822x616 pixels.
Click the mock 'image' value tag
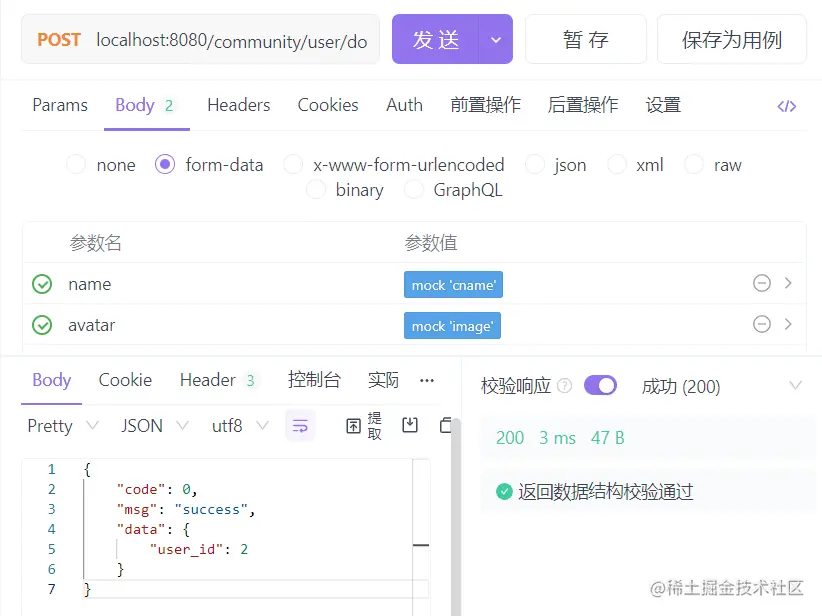point(452,326)
